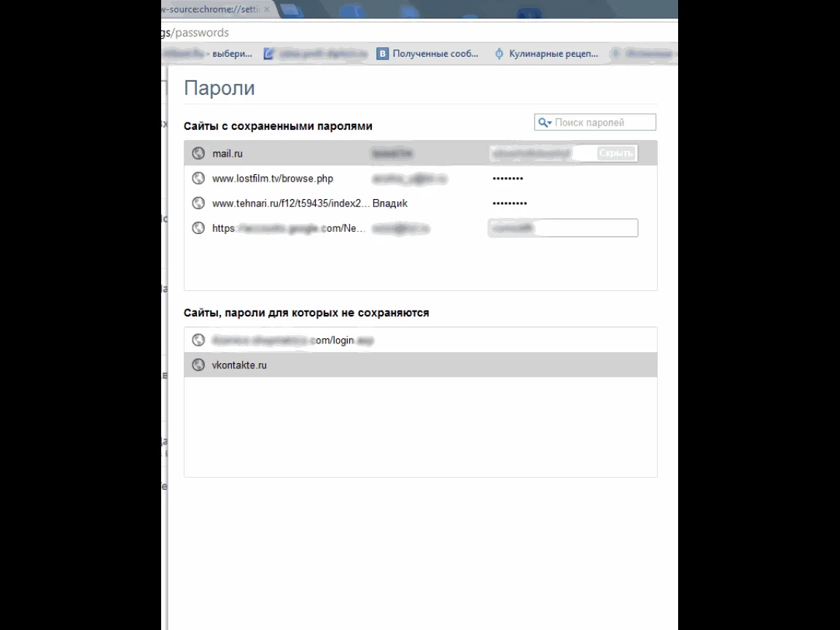
Task: Select the com/login never-saved row
Action: 421,340
